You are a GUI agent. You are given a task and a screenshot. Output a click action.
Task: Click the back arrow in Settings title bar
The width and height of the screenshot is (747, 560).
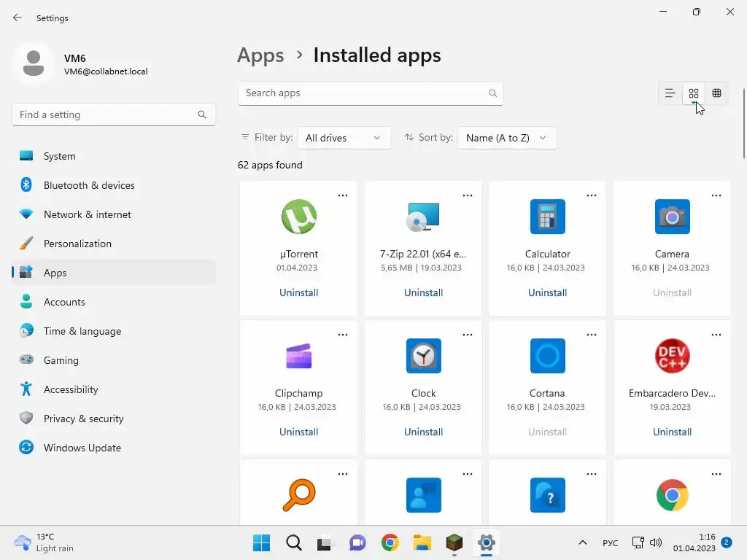tap(18, 17)
